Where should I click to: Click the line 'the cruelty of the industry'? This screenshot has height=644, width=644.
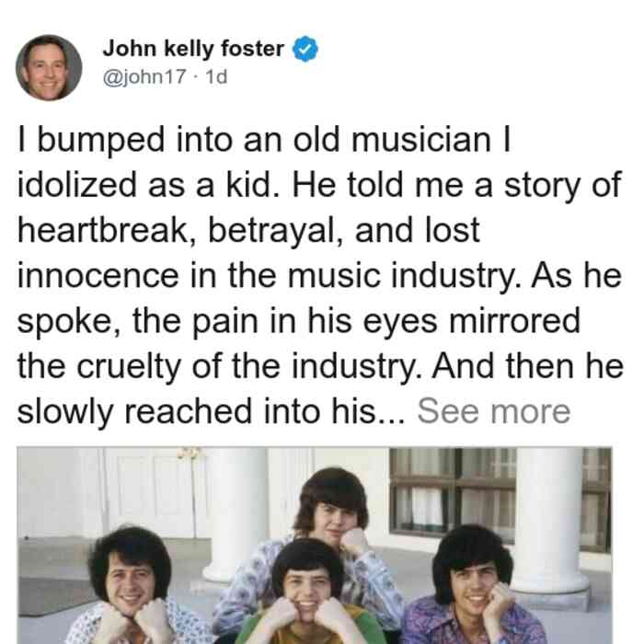click(x=320, y=366)
